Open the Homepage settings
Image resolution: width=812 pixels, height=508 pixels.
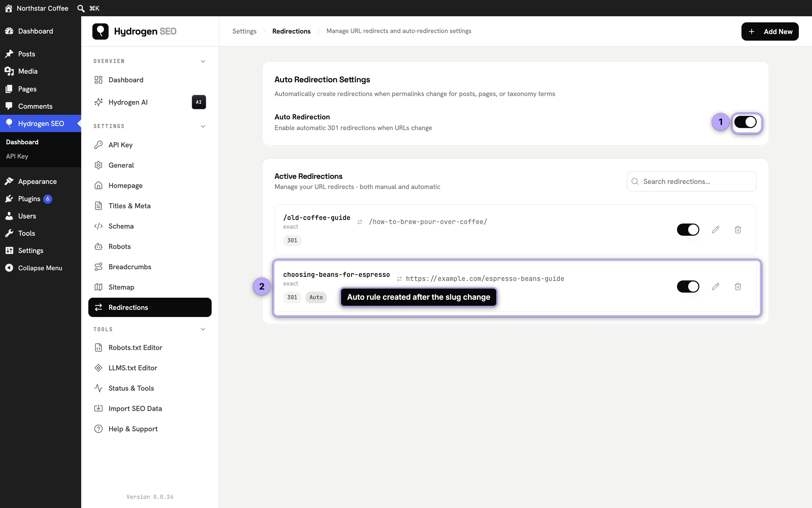click(x=150, y=185)
